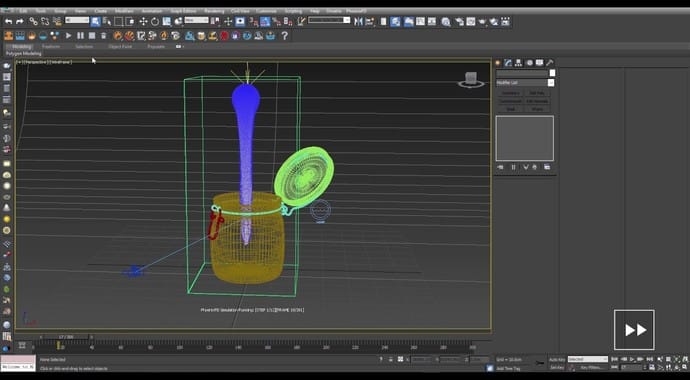Pause the PhoenixFD simulation
The height and width of the screenshot is (380, 690).
[80, 36]
